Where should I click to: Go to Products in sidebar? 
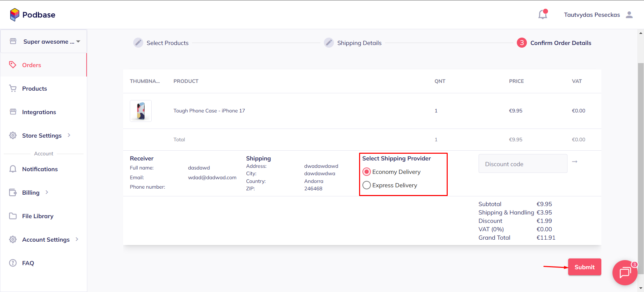point(34,89)
